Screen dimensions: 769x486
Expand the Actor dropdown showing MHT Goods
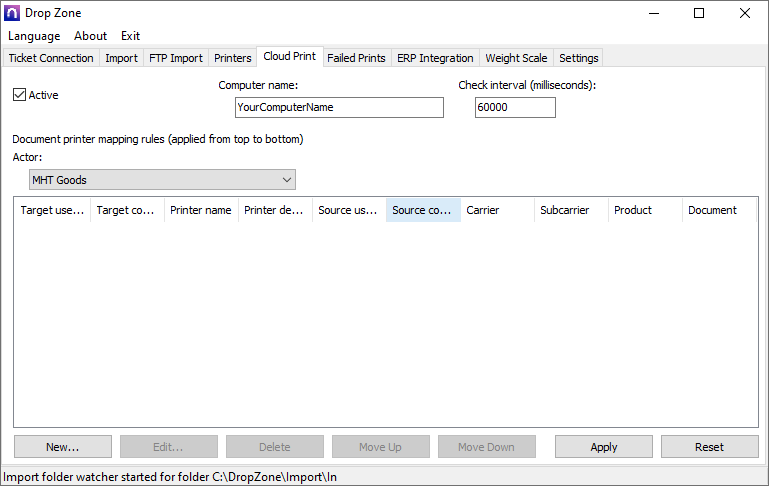[x=162, y=180]
